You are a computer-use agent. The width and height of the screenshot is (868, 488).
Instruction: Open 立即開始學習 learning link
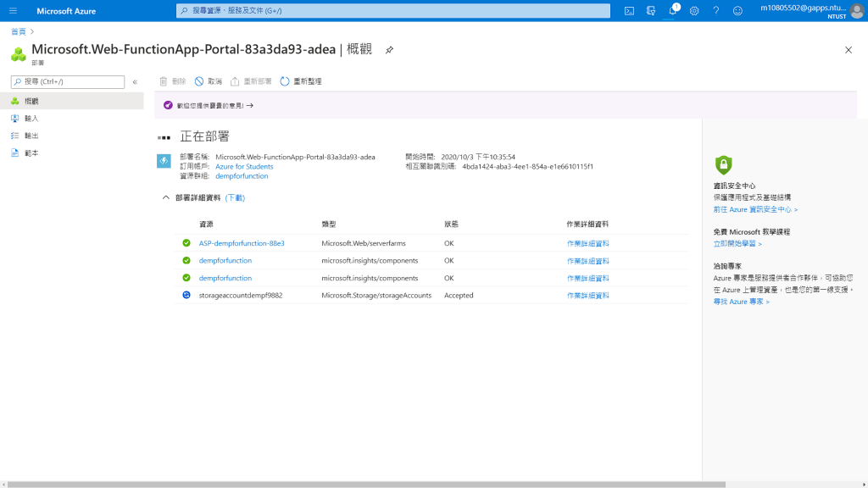tap(737, 243)
